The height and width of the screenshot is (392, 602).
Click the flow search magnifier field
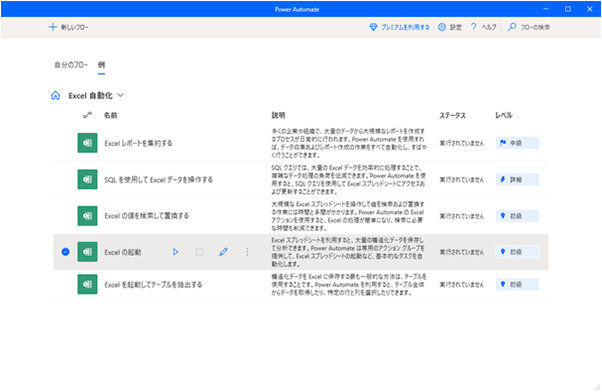click(x=529, y=27)
